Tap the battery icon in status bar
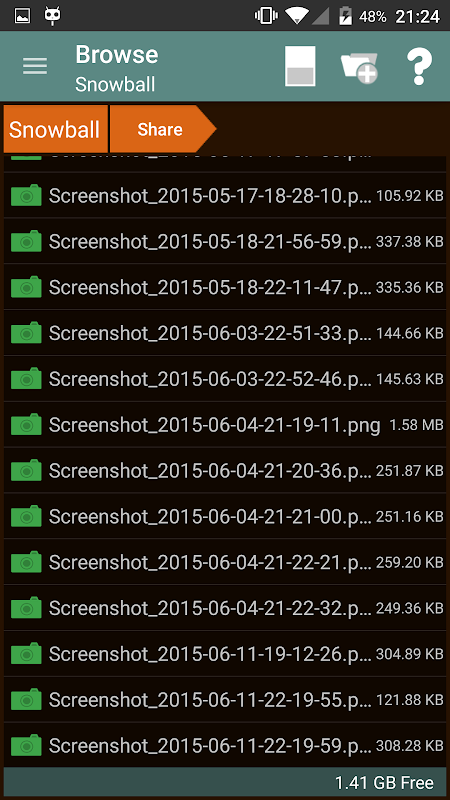 tap(345, 16)
